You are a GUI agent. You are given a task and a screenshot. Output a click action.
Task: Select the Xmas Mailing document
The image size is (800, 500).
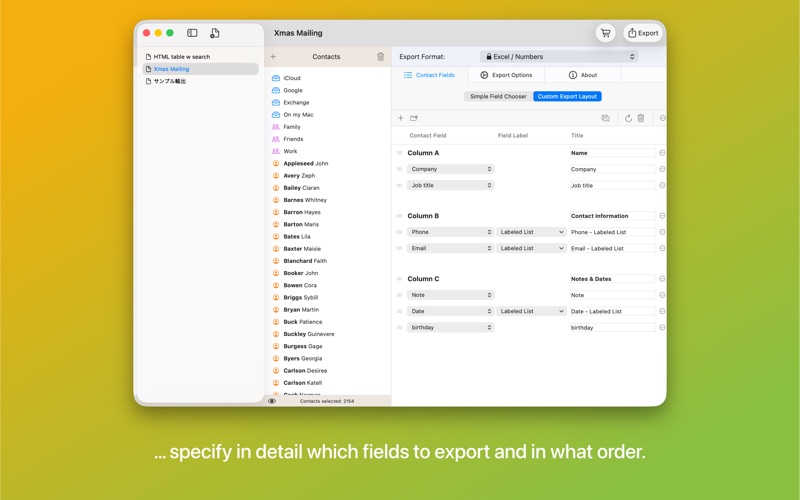(x=200, y=69)
